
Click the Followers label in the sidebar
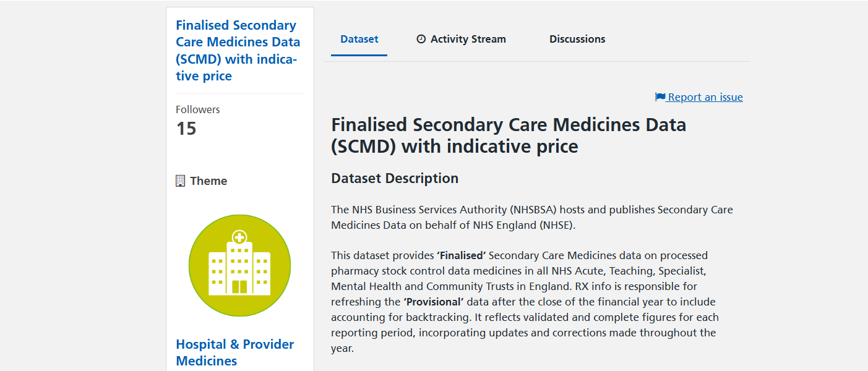coord(197,109)
